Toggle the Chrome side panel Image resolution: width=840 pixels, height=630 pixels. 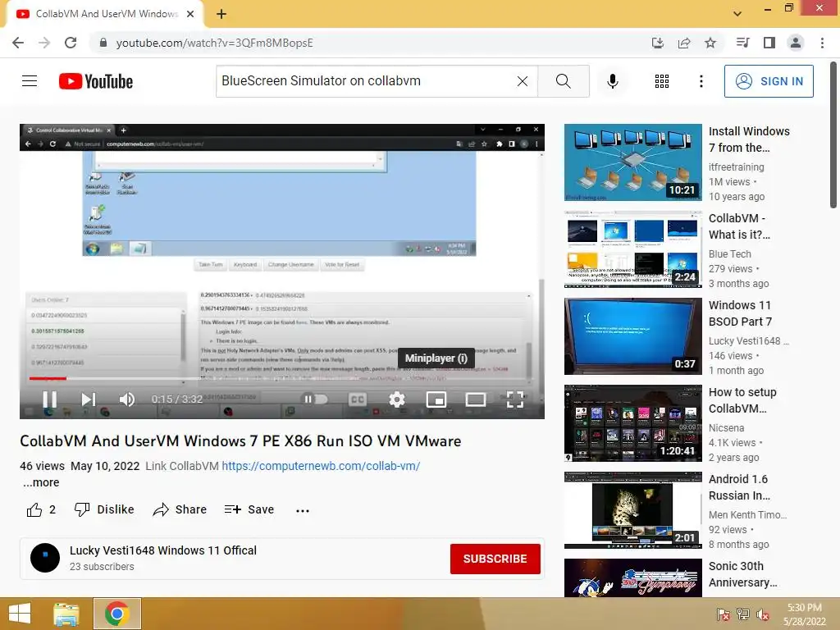pyautogui.click(x=769, y=43)
